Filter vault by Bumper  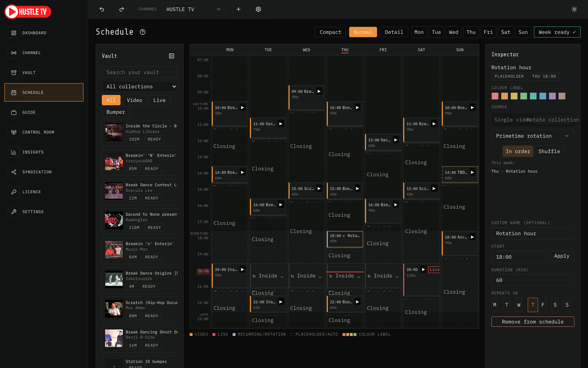(x=116, y=112)
